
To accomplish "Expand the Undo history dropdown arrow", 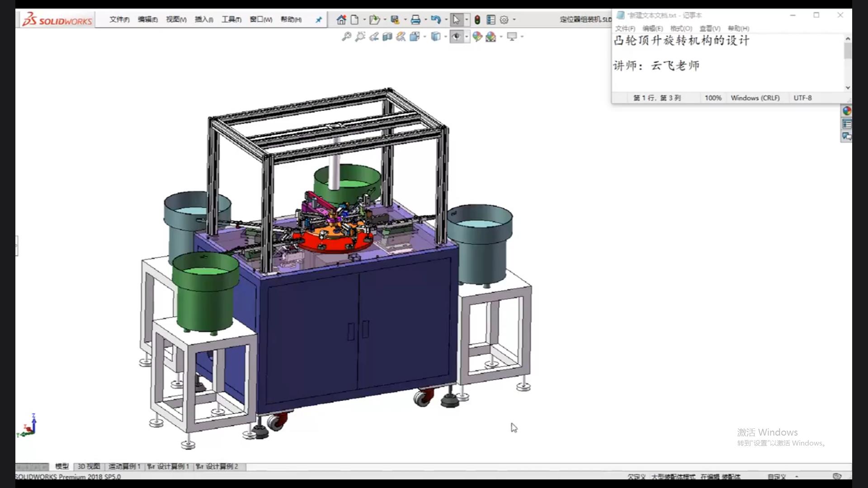I will point(446,19).
